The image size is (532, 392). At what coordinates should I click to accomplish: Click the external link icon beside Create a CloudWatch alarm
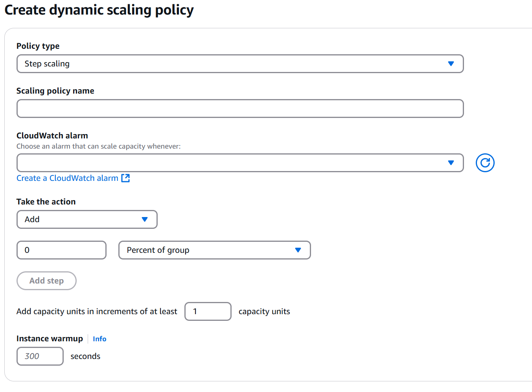(x=125, y=178)
